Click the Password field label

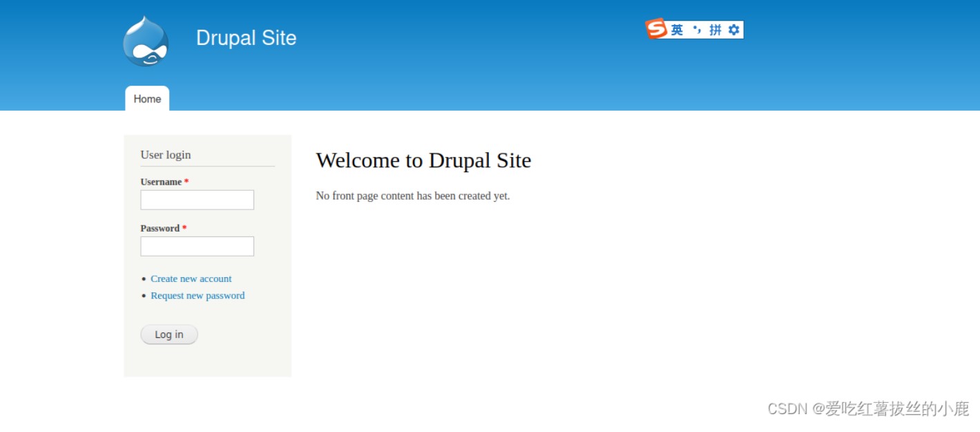point(160,228)
